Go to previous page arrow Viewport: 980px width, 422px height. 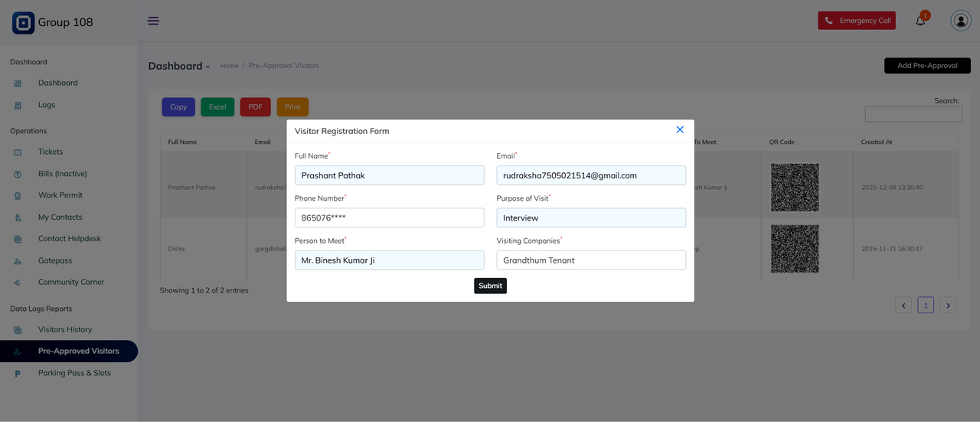click(903, 306)
